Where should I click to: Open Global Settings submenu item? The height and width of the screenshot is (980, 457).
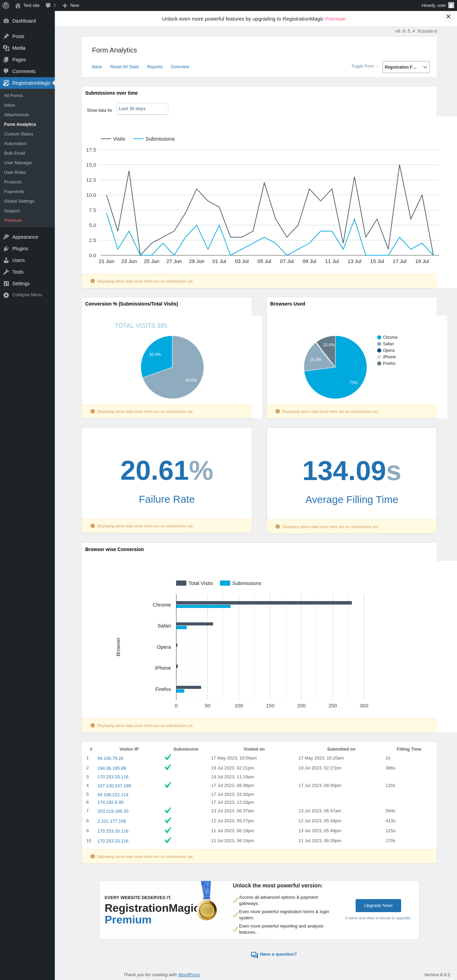(19, 201)
